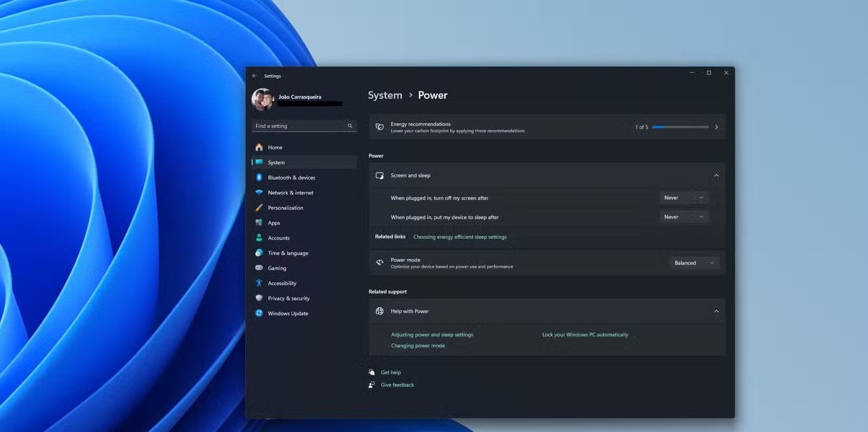Click the Bluetooth & devices icon
The height and width of the screenshot is (432, 868).
[259, 178]
